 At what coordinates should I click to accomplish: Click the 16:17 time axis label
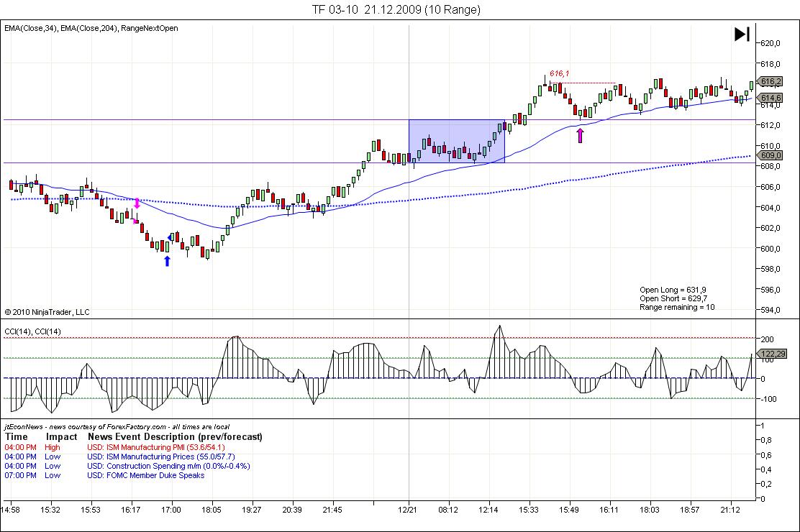pos(131,510)
